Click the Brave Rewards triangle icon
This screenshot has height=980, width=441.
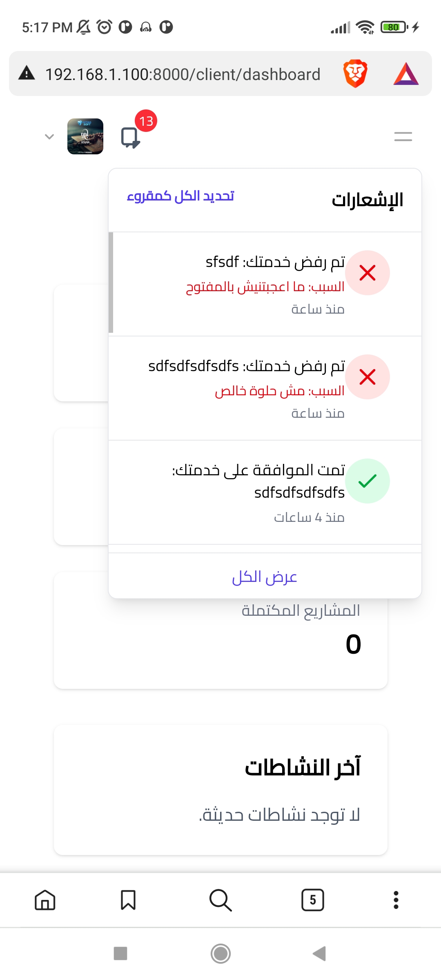coord(405,73)
